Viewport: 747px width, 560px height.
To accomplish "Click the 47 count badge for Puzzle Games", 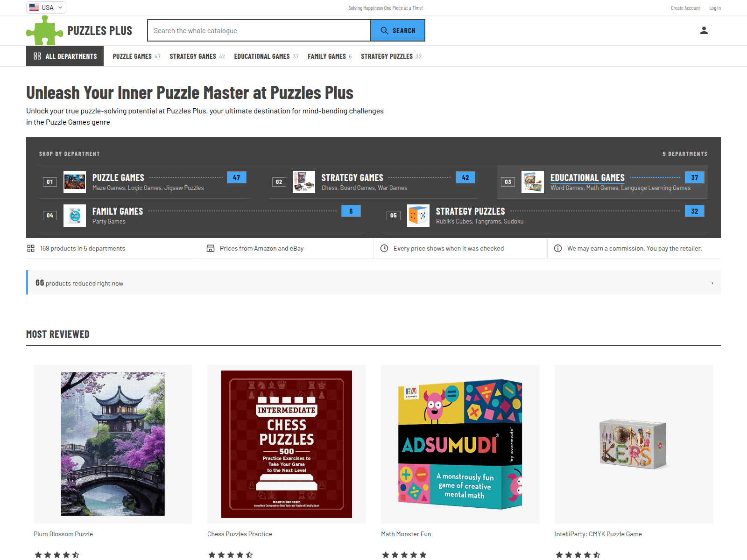I will [237, 177].
